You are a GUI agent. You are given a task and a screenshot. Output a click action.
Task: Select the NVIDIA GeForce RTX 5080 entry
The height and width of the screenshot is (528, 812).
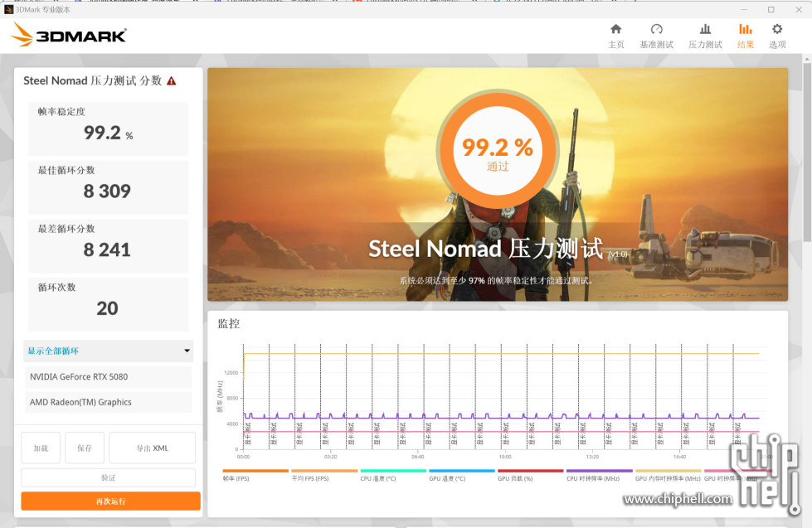pyautogui.click(x=108, y=377)
